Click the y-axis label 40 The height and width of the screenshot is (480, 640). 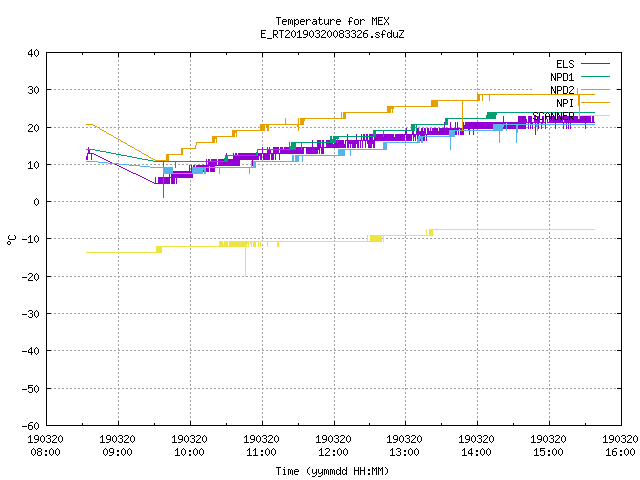(x=33, y=53)
